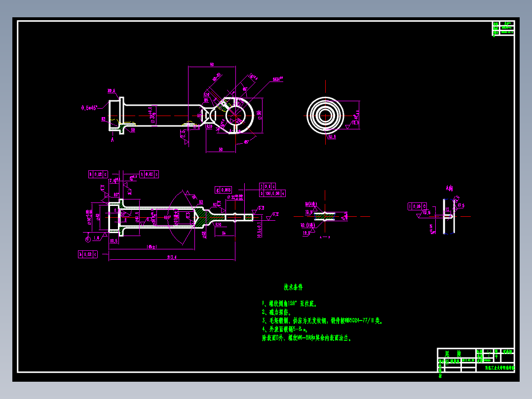
Task: Click the 技术条件 heading
Action: 293,287
